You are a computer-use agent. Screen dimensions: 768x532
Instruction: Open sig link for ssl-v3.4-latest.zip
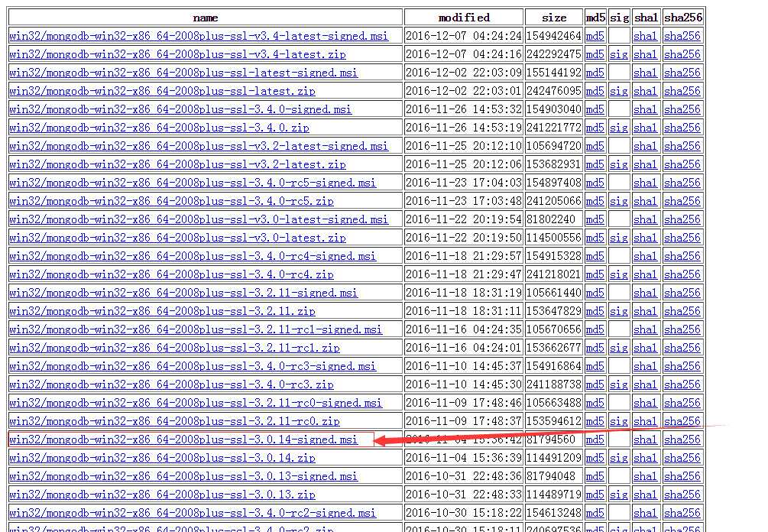[619, 54]
